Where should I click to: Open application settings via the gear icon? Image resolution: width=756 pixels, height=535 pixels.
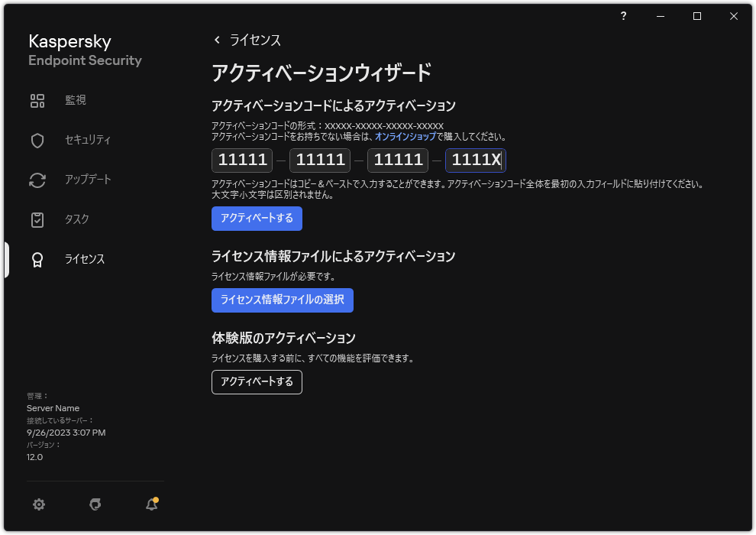click(x=38, y=504)
